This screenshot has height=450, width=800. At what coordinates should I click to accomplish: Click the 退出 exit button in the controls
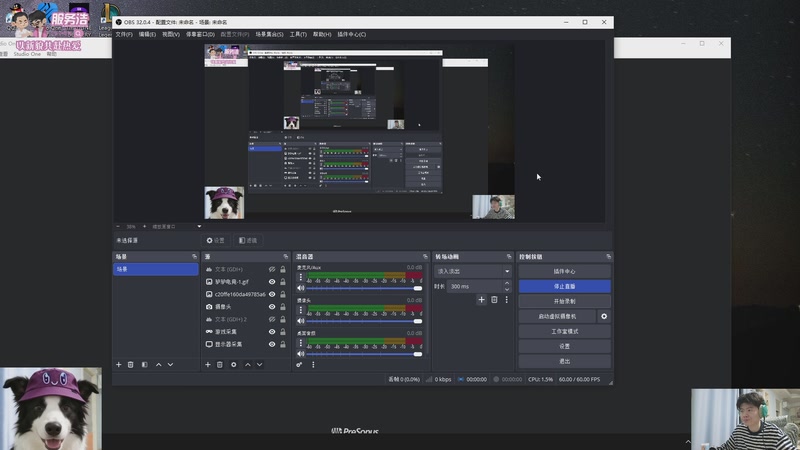point(564,361)
